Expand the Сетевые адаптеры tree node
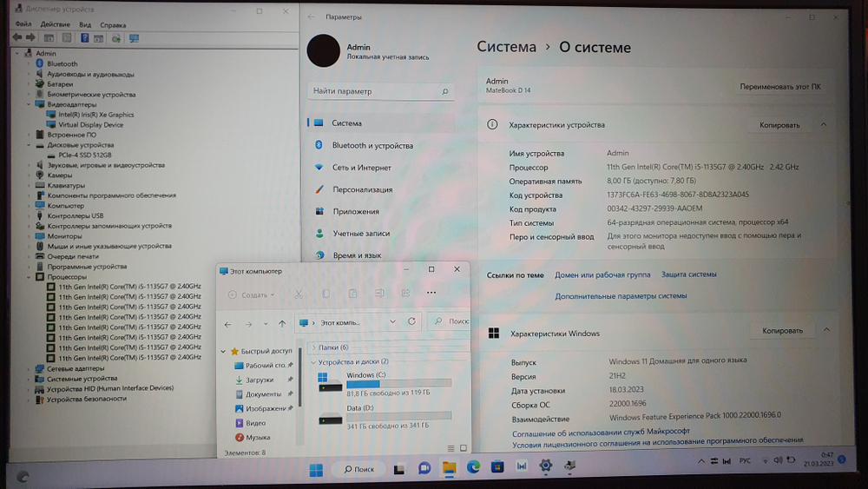The height and width of the screenshot is (489, 868). pyautogui.click(x=29, y=368)
